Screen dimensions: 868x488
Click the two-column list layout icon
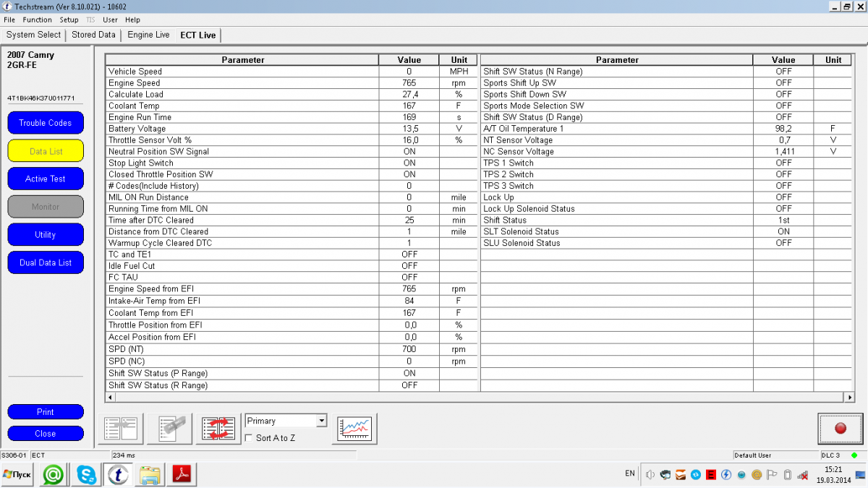coord(120,429)
